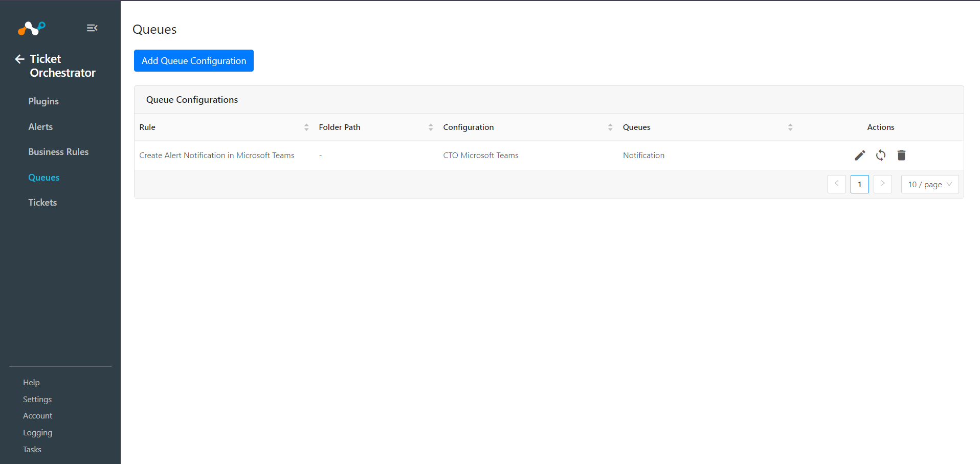Viewport: 980px width, 464px height.
Task: Click the 'CTO Microsoft Teams' configuration cell
Action: (481, 156)
